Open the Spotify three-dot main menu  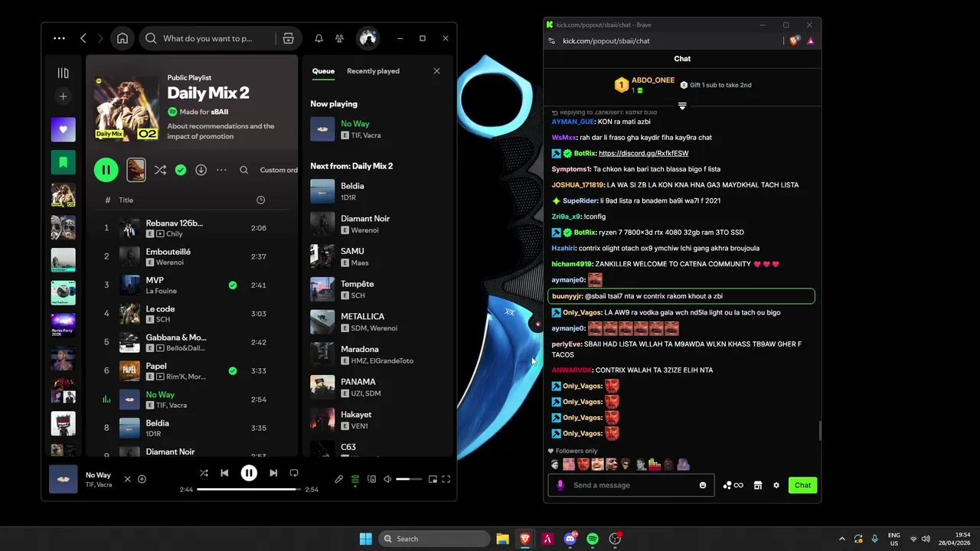pyautogui.click(x=59, y=38)
